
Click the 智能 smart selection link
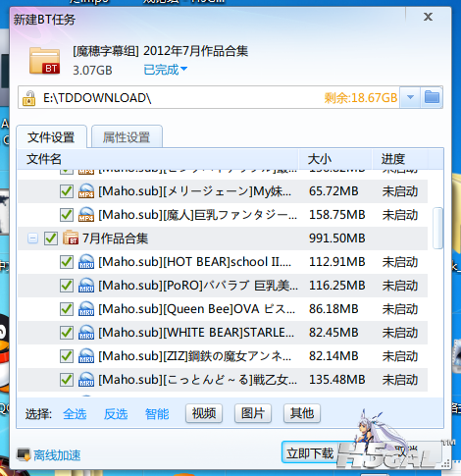(157, 414)
